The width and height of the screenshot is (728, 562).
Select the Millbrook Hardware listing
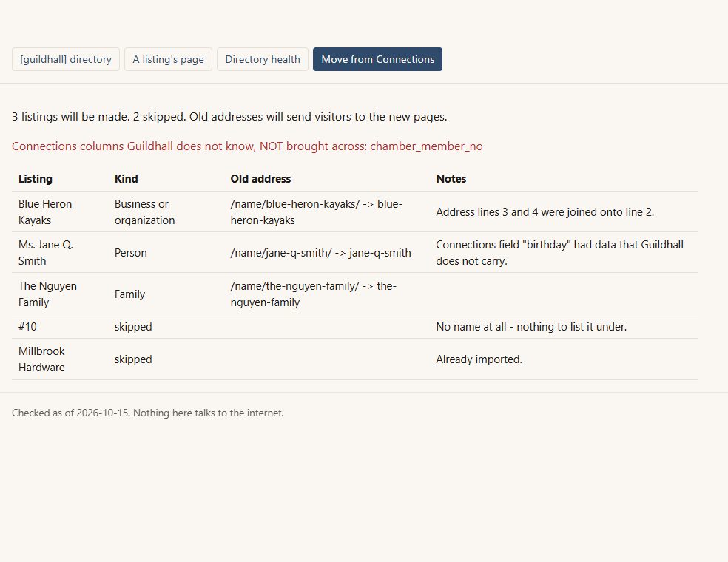41,359
